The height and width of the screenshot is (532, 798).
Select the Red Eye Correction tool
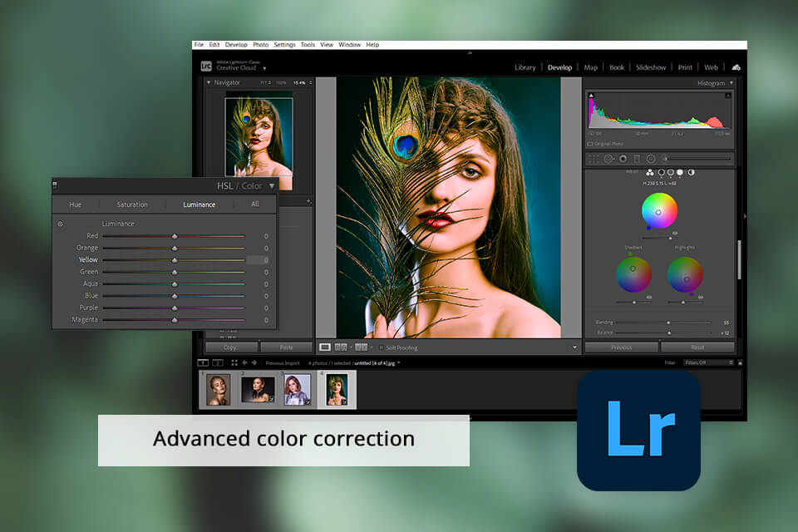coord(623,159)
